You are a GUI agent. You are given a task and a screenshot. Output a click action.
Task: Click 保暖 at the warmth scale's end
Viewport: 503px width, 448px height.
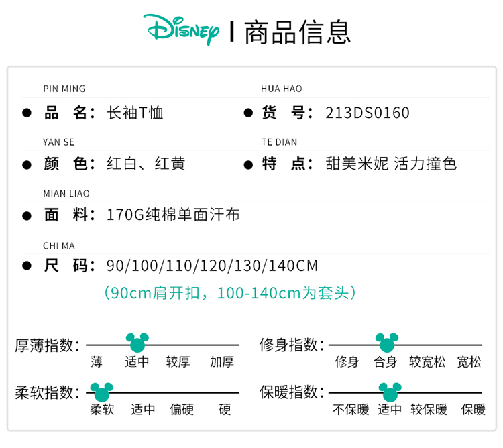click(x=473, y=409)
